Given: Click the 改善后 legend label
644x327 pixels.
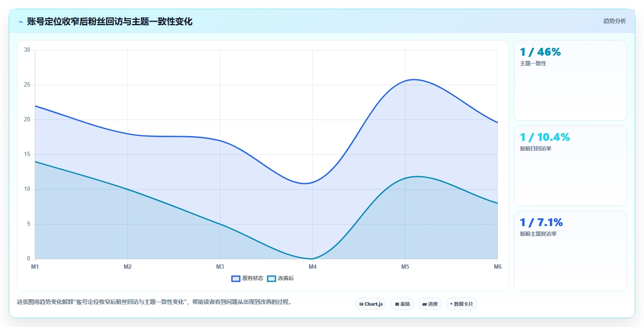Looking at the screenshot, I should (286, 278).
